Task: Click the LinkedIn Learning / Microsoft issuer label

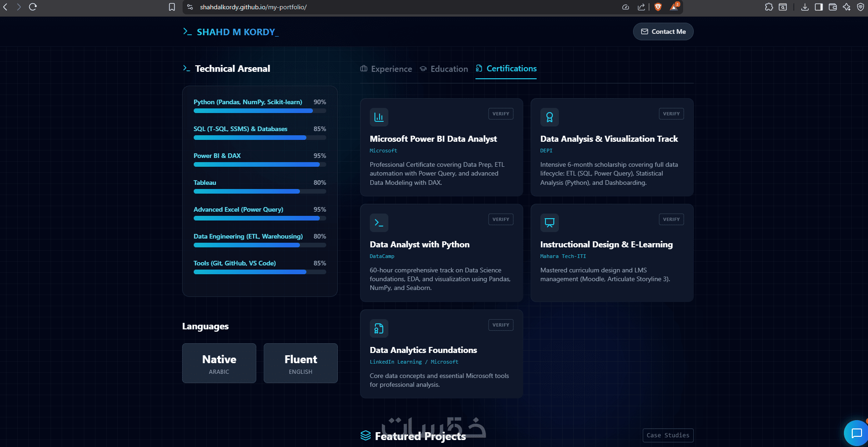Action: tap(414, 362)
